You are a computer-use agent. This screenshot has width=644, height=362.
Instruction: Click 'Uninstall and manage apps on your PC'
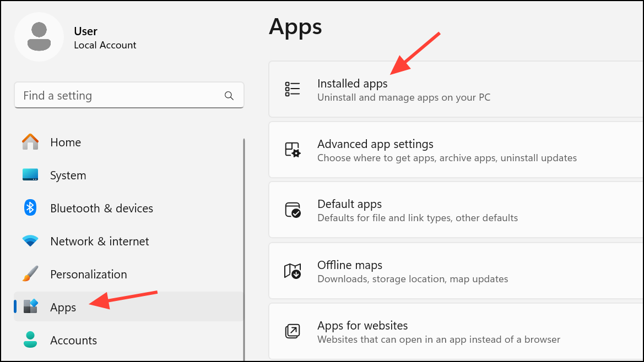click(404, 97)
